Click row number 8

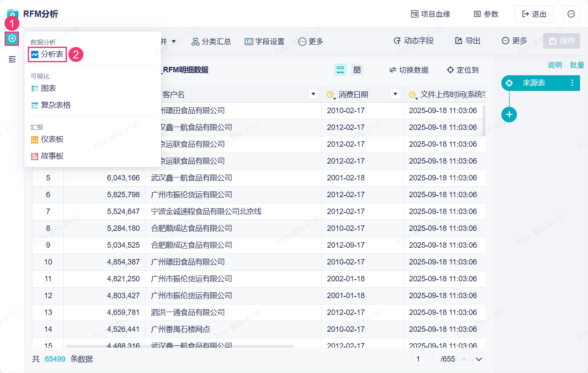[48, 228]
